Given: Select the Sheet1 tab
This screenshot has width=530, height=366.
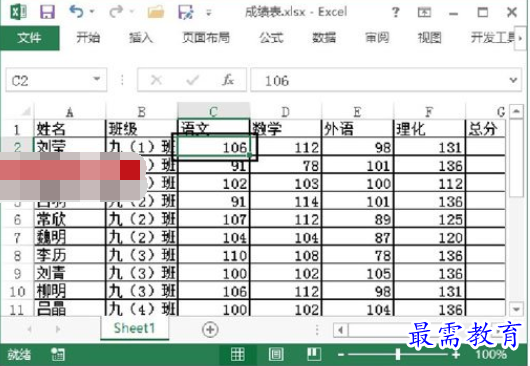Looking at the screenshot, I should pyautogui.click(x=134, y=328).
